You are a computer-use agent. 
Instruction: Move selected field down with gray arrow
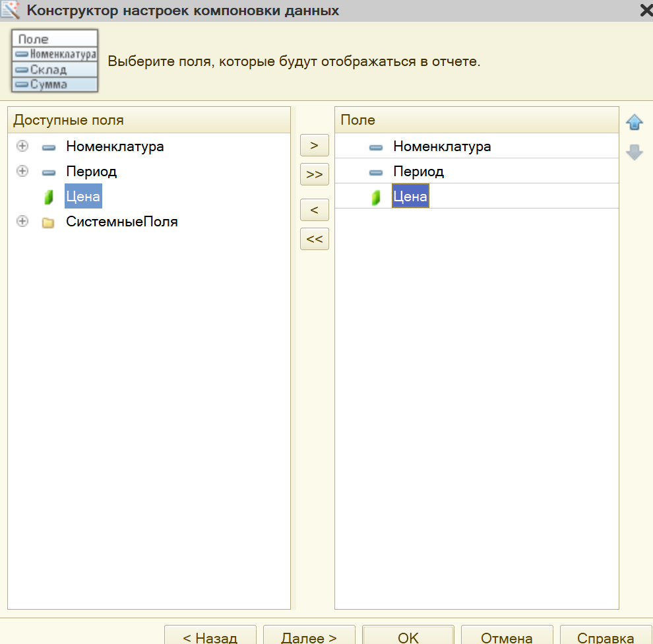635,152
